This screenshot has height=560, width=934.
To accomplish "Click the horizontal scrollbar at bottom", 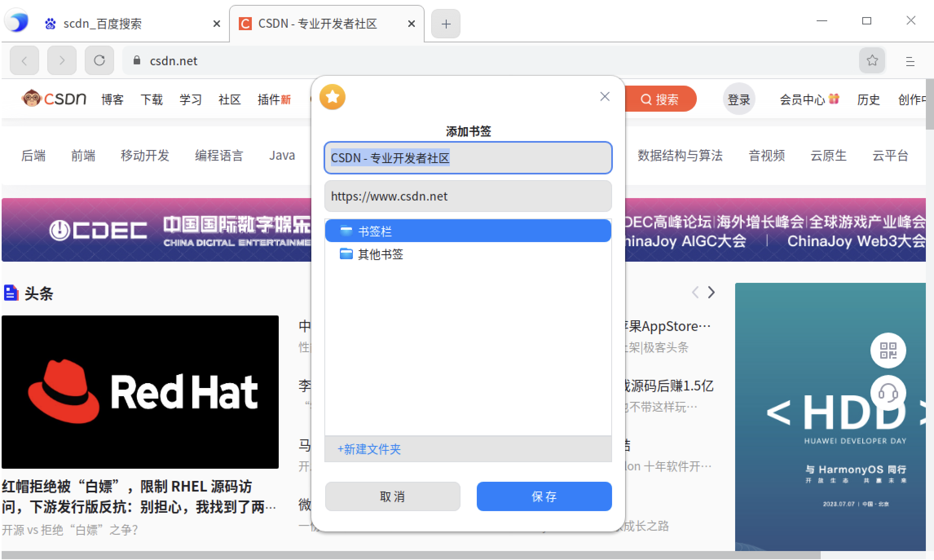I will click(411, 555).
